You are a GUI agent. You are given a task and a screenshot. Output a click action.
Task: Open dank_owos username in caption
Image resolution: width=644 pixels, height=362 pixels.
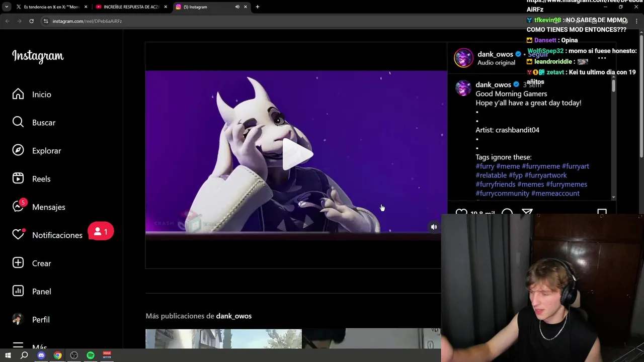click(493, 85)
